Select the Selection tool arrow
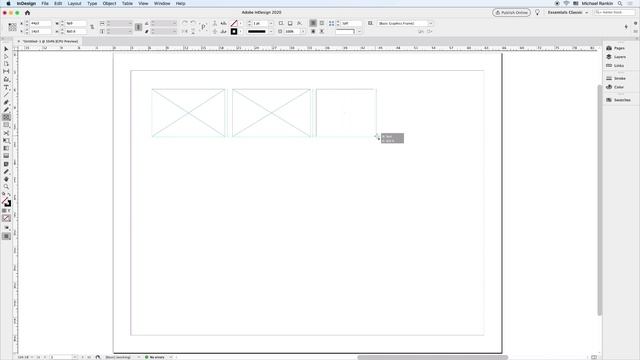 6,49
